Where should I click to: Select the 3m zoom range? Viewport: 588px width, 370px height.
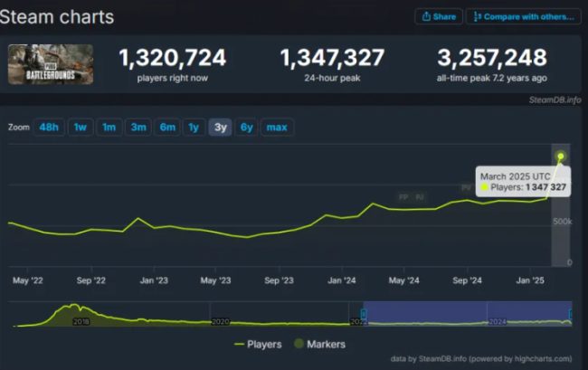click(x=138, y=127)
